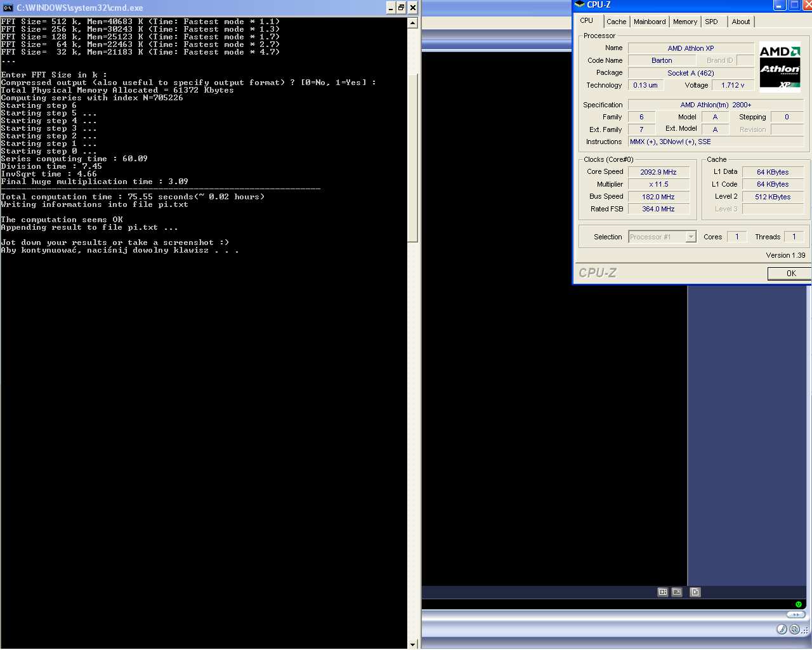Click 'The computation seems OK' line in cmd

62,220
